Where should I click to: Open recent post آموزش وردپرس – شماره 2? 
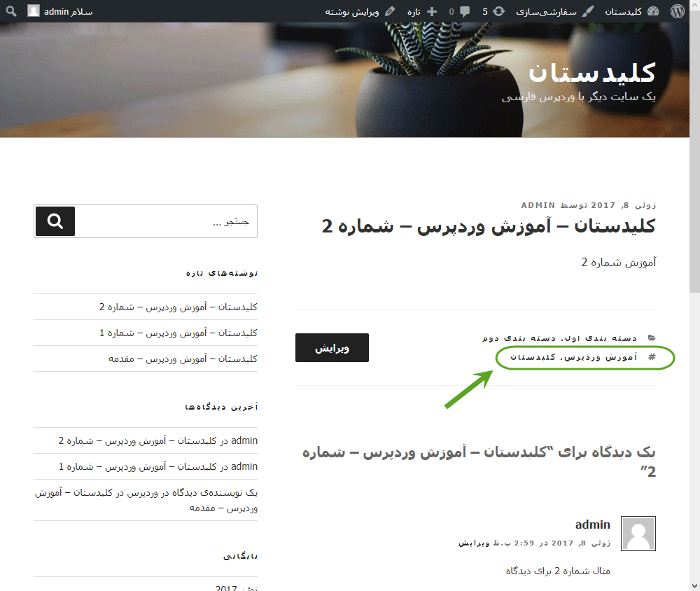tap(178, 307)
